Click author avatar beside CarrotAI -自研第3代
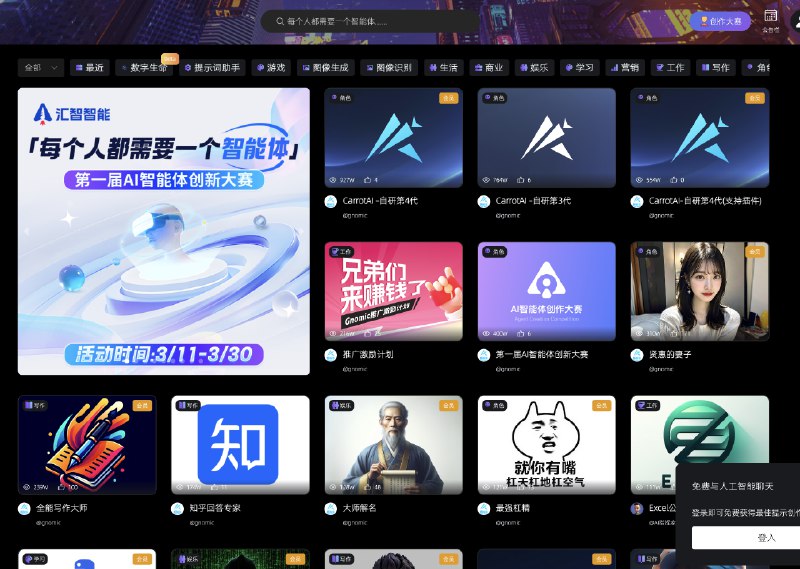Viewport: 800px width, 569px height. coord(484,202)
